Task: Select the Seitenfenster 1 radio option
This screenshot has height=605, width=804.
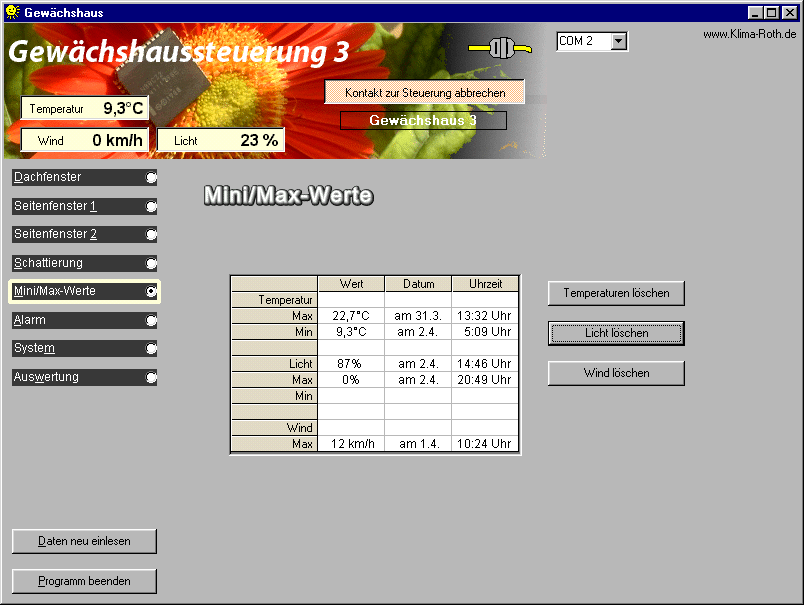Action: pyautogui.click(x=84, y=206)
